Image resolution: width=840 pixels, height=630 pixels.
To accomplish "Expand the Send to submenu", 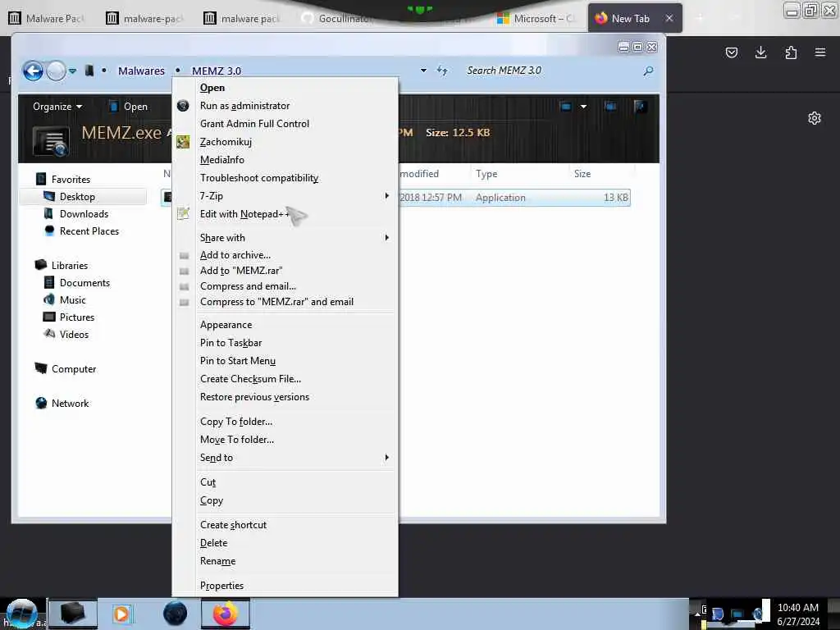I will pyautogui.click(x=285, y=458).
